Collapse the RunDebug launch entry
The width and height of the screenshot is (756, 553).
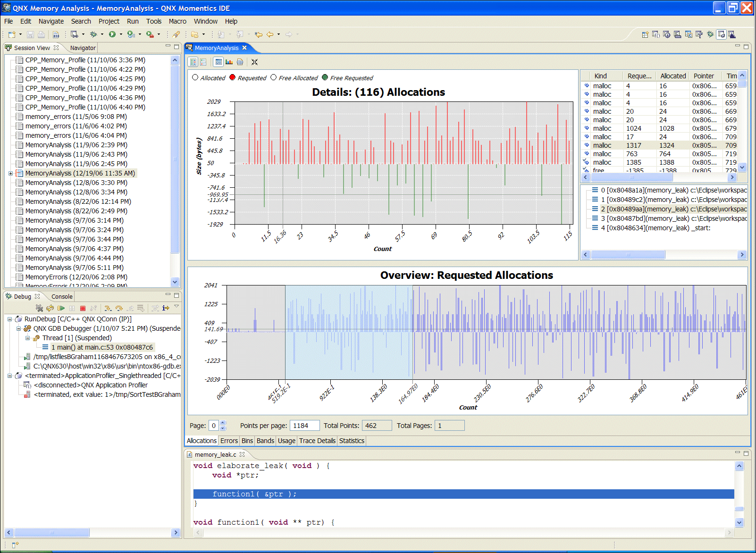[x=9, y=319]
